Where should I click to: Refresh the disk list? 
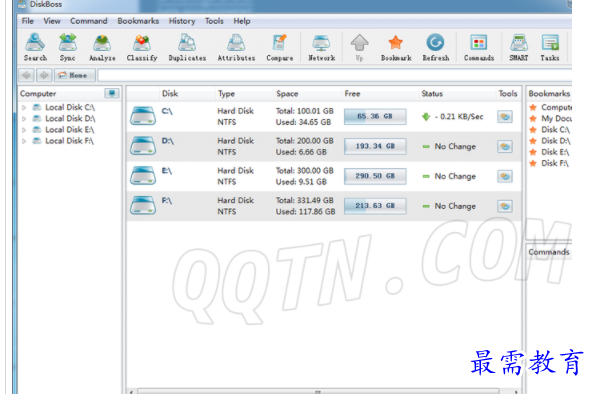tap(436, 47)
